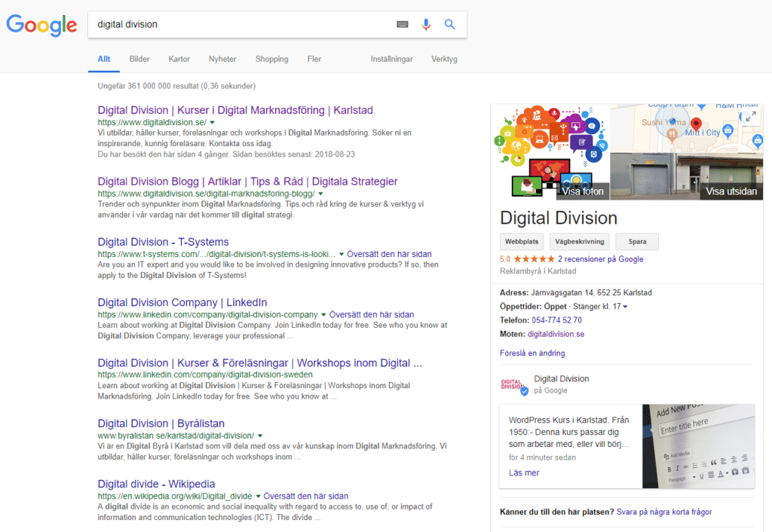Click the Webbplats button
The image size is (772, 532).
pyautogui.click(x=522, y=242)
